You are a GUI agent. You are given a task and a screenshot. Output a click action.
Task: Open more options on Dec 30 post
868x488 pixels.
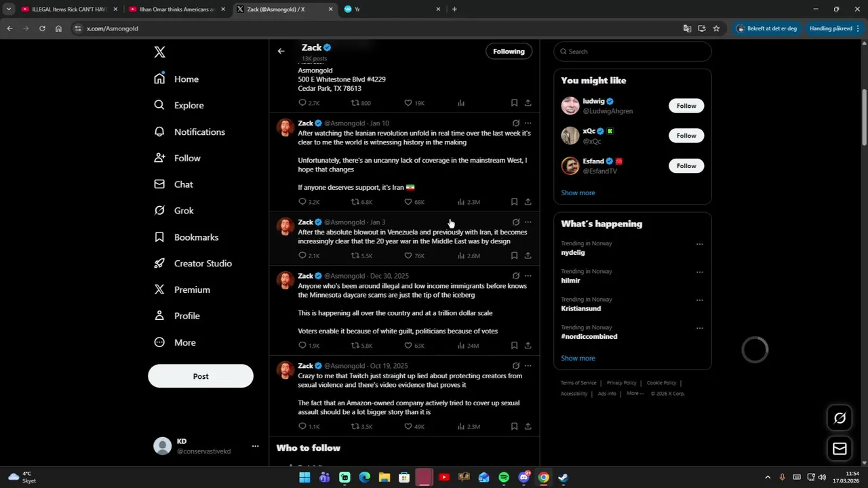point(528,276)
